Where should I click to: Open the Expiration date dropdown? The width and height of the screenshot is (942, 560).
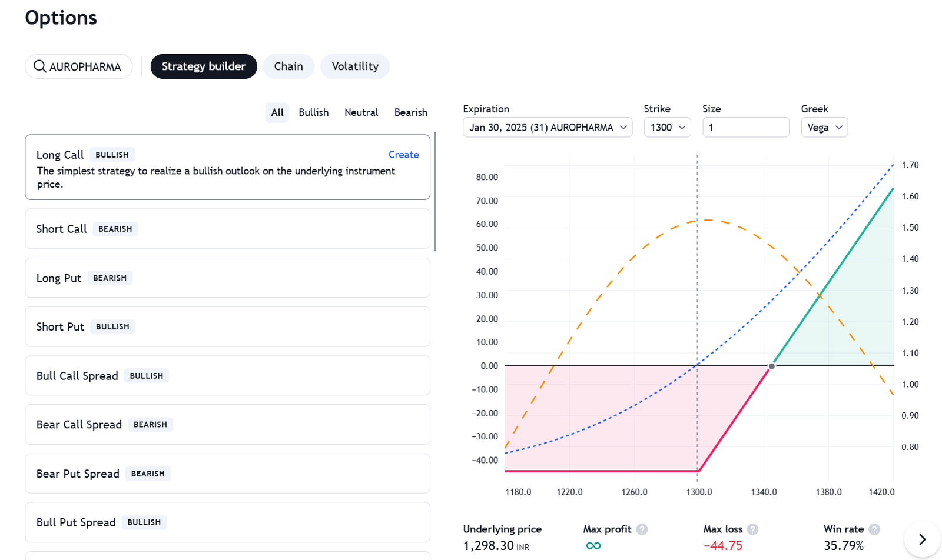[547, 128]
